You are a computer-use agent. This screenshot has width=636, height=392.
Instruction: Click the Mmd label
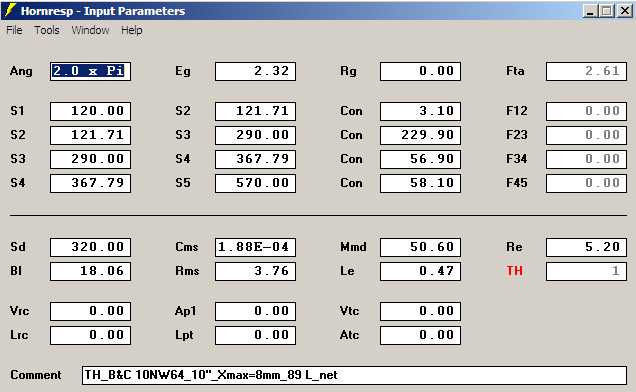(x=353, y=247)
